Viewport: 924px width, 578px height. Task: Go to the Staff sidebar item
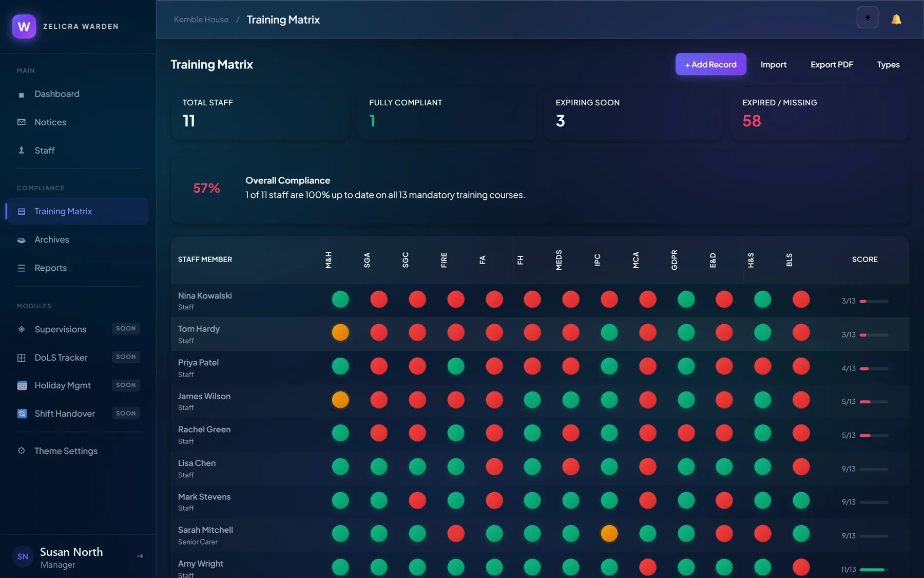[77, 151]
